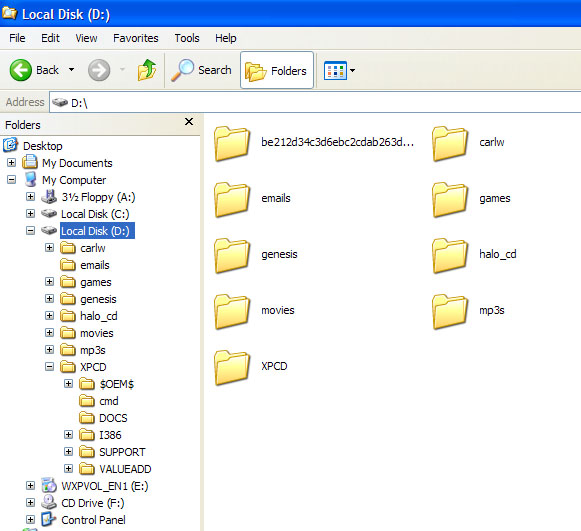Open the File menu
Screen dimensions: 581x531
17,38
